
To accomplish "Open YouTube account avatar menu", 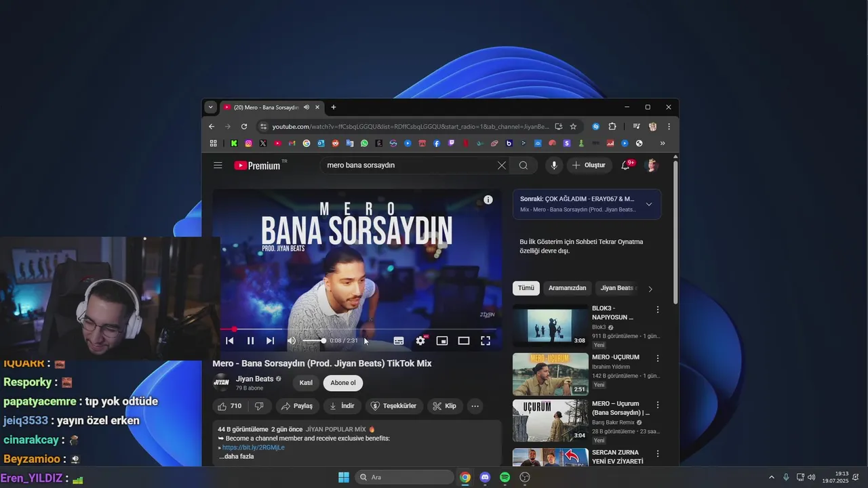I will (x=652, y=165).
